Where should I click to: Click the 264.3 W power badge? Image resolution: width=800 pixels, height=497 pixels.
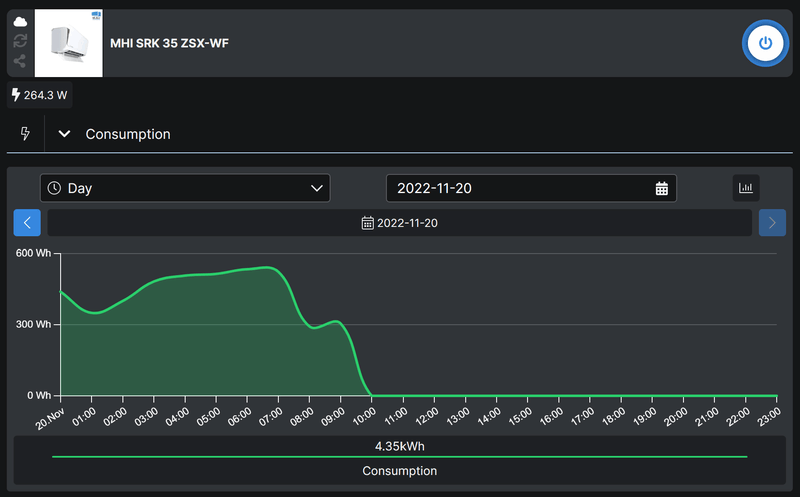(40, 95)
